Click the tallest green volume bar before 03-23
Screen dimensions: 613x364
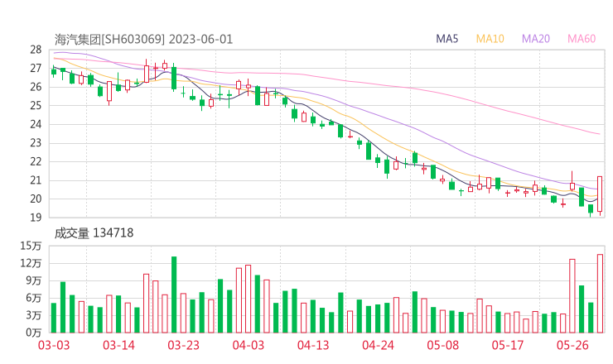174,295
